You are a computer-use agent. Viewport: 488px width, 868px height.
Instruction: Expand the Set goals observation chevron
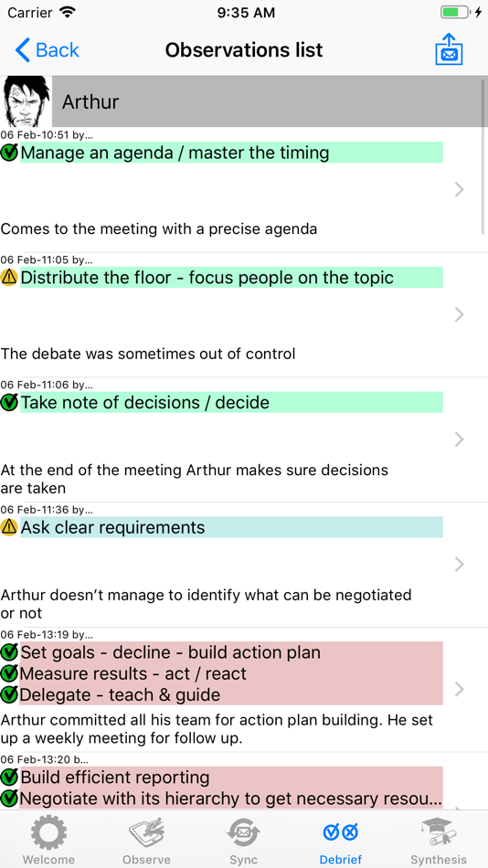point(459,689)
